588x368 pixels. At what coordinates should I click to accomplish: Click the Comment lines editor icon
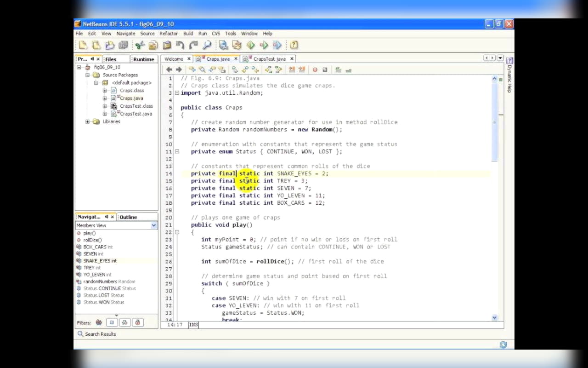pos(338,70)
